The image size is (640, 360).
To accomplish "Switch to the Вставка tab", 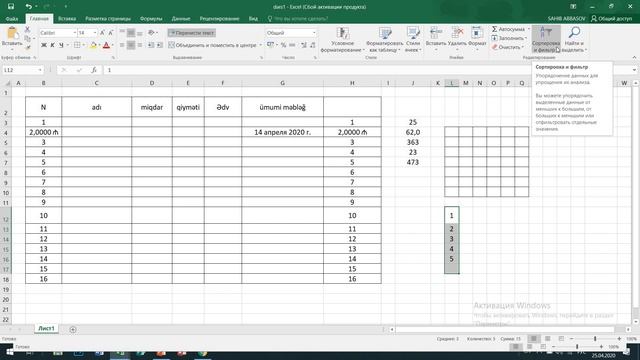I will [x=67, y=18].
